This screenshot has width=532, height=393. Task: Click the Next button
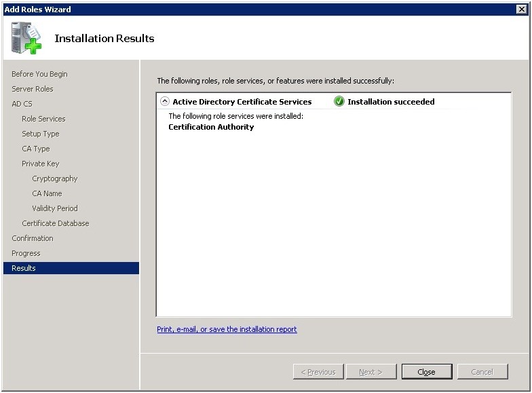point(370,372)
